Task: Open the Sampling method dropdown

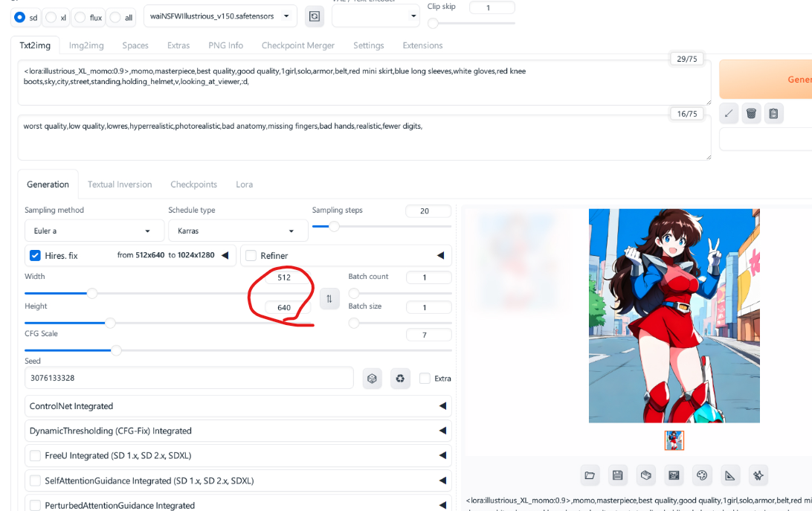Action: [x=94, y=231]
